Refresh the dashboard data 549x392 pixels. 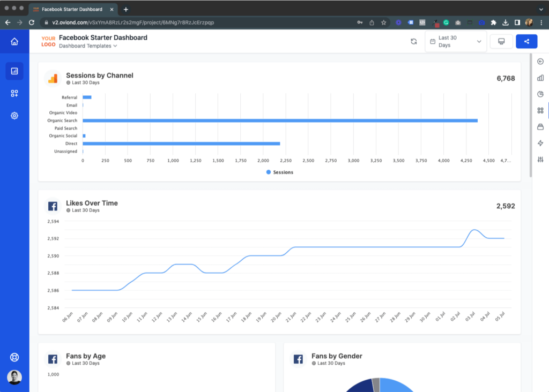coord(414,42)
